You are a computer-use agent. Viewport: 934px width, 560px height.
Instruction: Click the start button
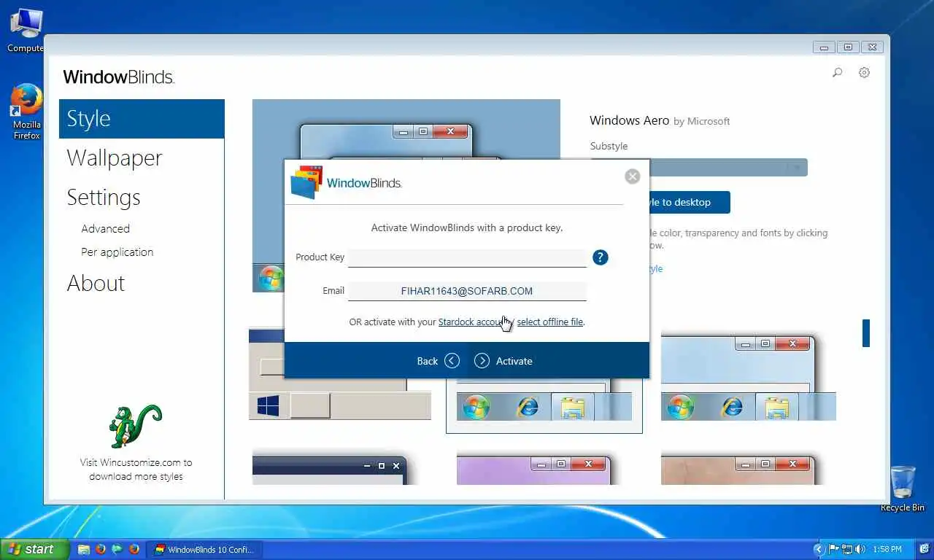point(34,549)
